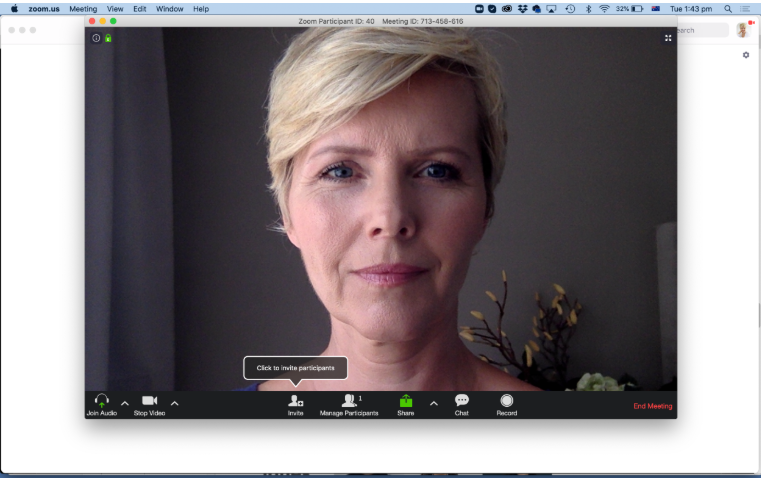Screen dimensions: 761x478
Task: Open the audio options arrow beside Join Audio
Action: coord(125,403)
